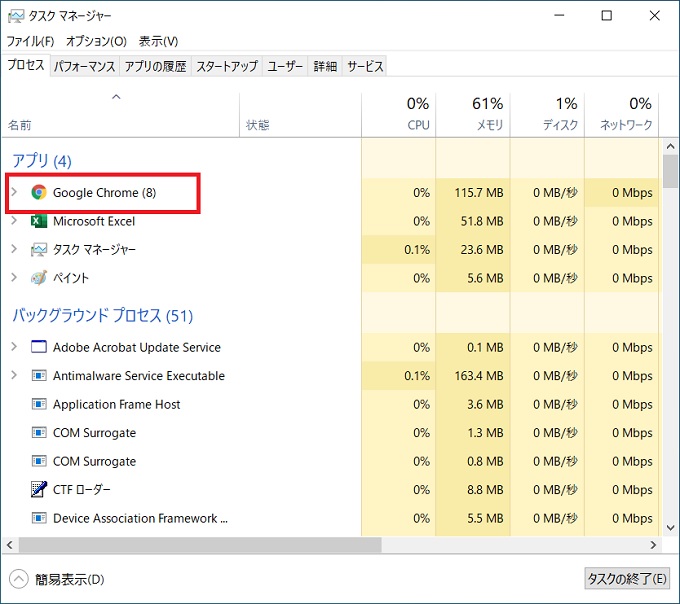This screenshot has height=604, width=680.
Task: Switch to the アプリの履歴 tab
Action: pyautogui.click(x=156, y=66)
